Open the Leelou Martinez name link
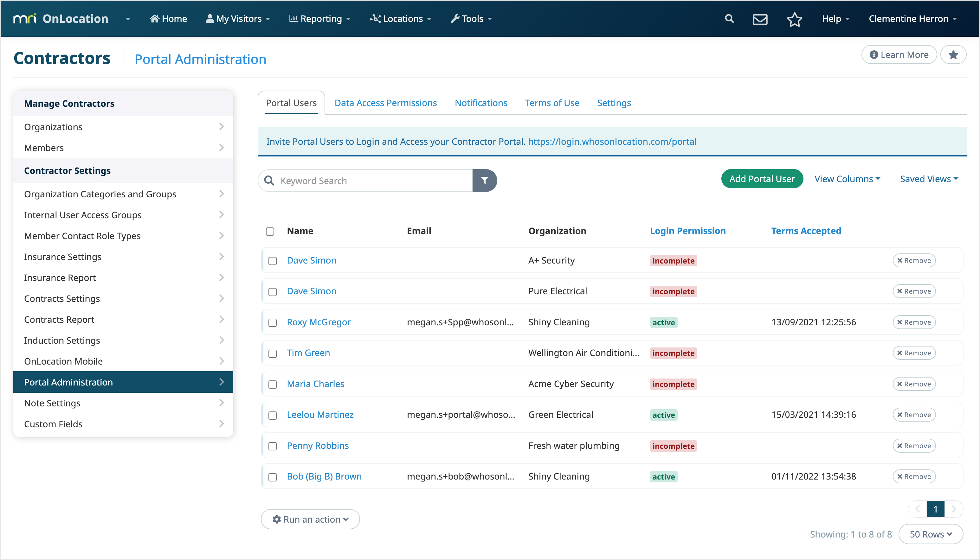This screenshot has width=980, height=560. [x=320, y=415]
